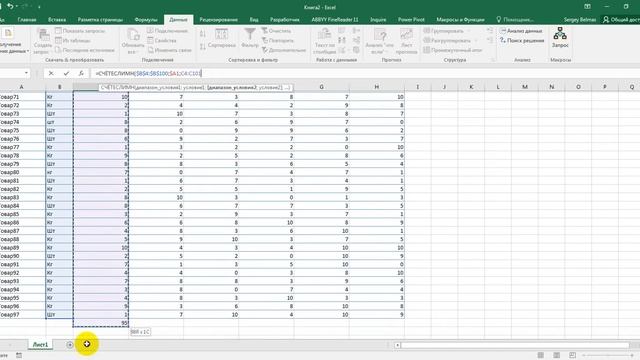Image resolution: width=640 pixels, height=360 pixels.
Task: Click Из таблицы
Action: click(x=73, y=40)
